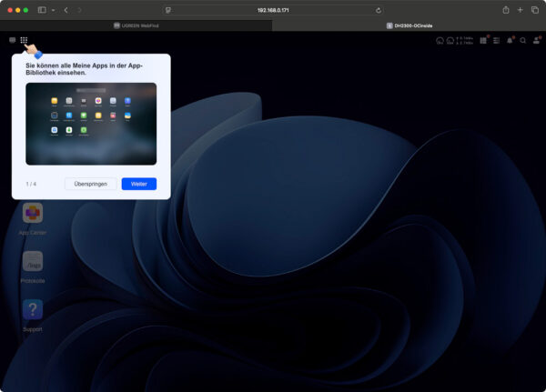Open the task list icon in top bar
This screenshot has width=546, height=392.
[x=496, y=40]
